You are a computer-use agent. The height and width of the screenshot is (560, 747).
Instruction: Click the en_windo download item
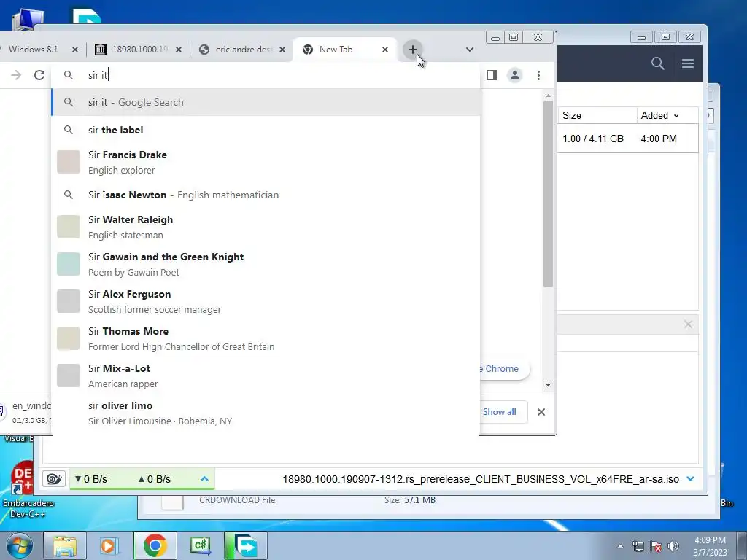point(27,413)
